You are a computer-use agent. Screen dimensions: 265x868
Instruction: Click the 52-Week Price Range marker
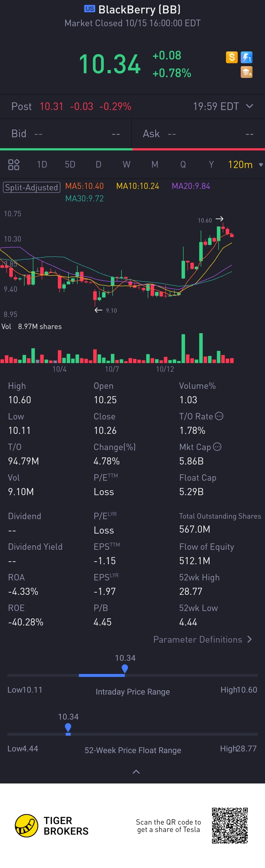(x=68, y=727)
